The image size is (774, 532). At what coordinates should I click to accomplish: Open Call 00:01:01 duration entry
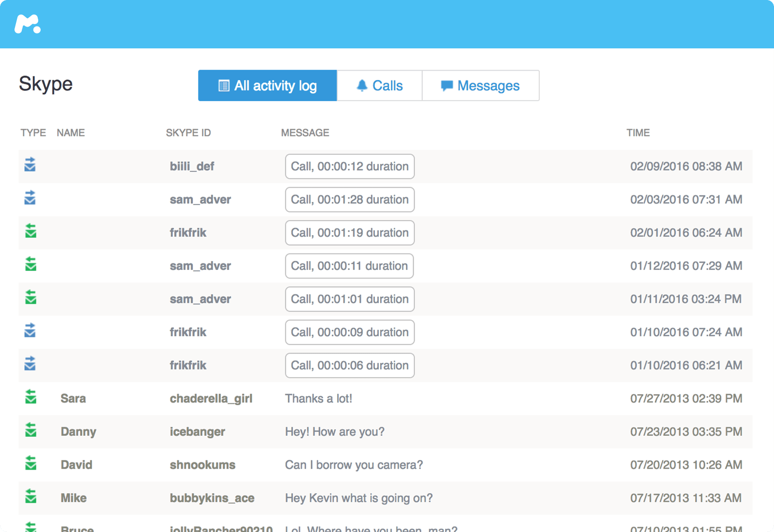[350, 299]
